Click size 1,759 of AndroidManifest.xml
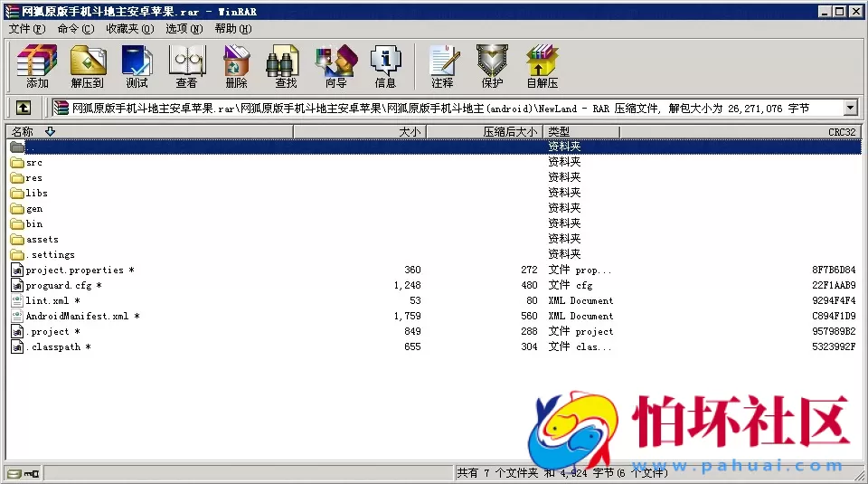The image size is (868, 484). click(x=408, y=316)
